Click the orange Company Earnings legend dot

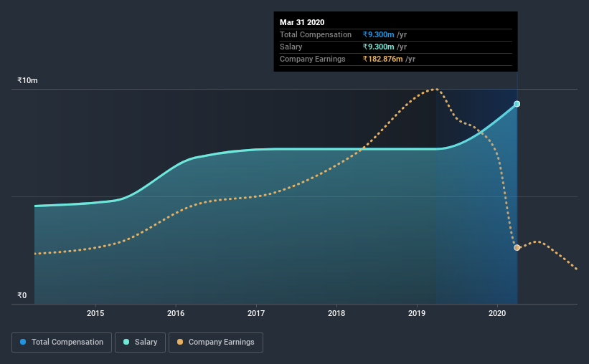click(x=180, y=342)
